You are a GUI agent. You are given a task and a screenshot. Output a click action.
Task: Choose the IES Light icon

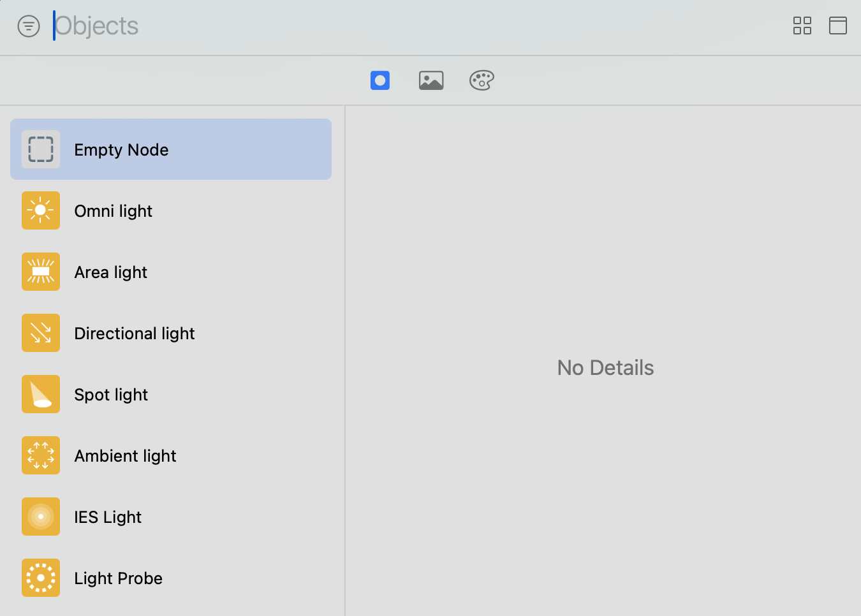pos(41,517)
